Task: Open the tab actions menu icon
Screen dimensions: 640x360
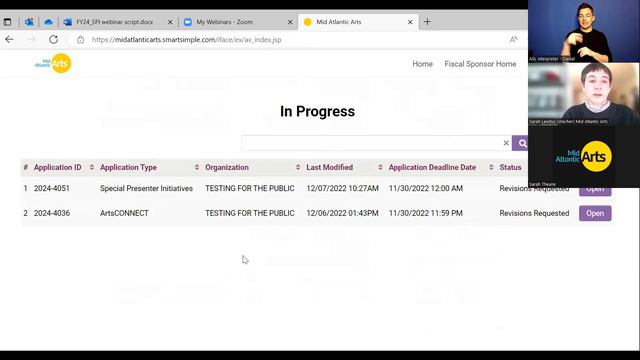Action: point(7,22)
